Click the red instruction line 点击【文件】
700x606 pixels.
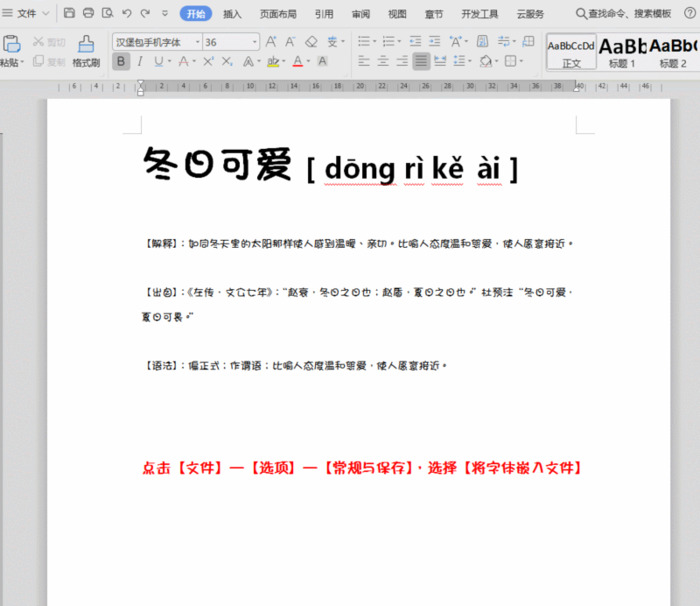coord(362,468)
